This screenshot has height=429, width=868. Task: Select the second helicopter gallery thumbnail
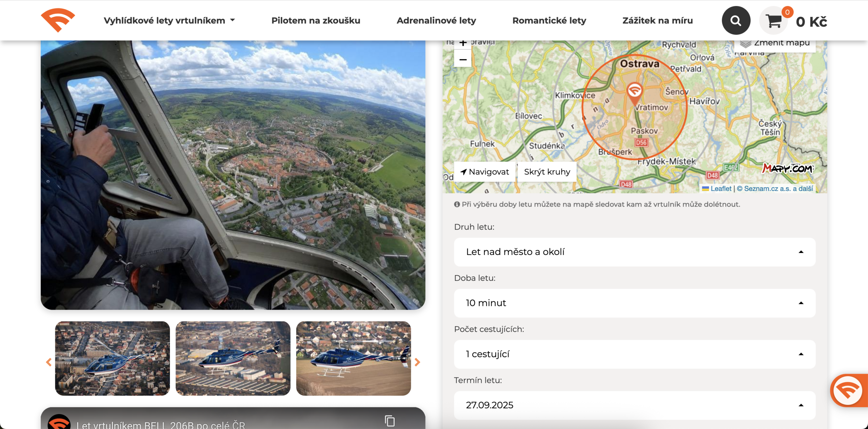(233, 358)
